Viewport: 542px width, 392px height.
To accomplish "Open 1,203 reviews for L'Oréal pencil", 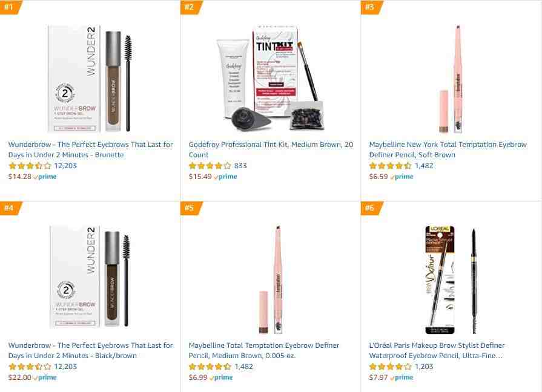I will (x=424, y=367).
